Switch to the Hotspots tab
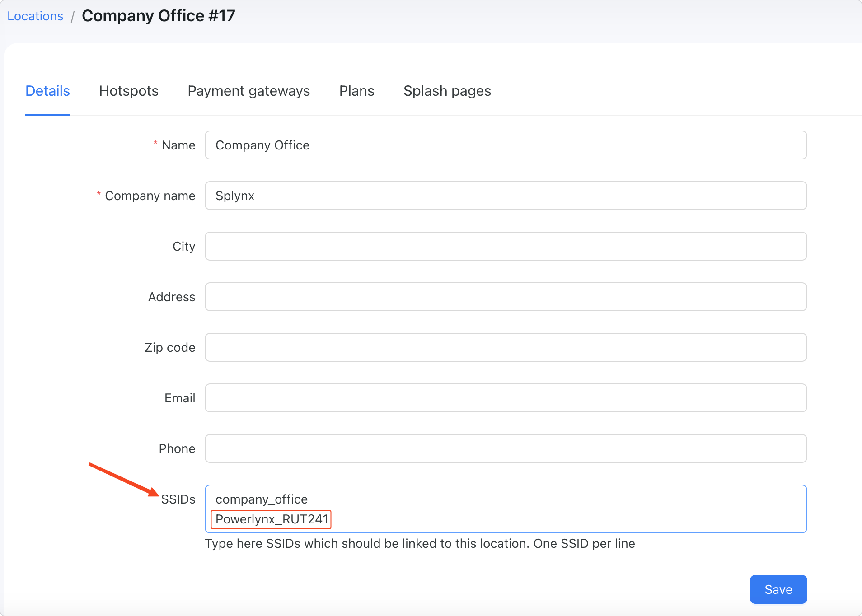Image resolution: width=862 pixels, height=616 pixels. point(129,91)
